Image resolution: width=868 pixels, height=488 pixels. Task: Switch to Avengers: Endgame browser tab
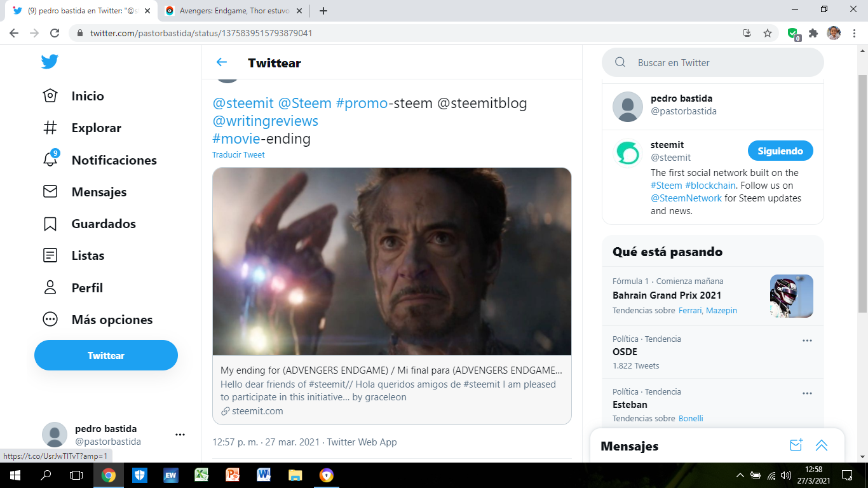234,11
